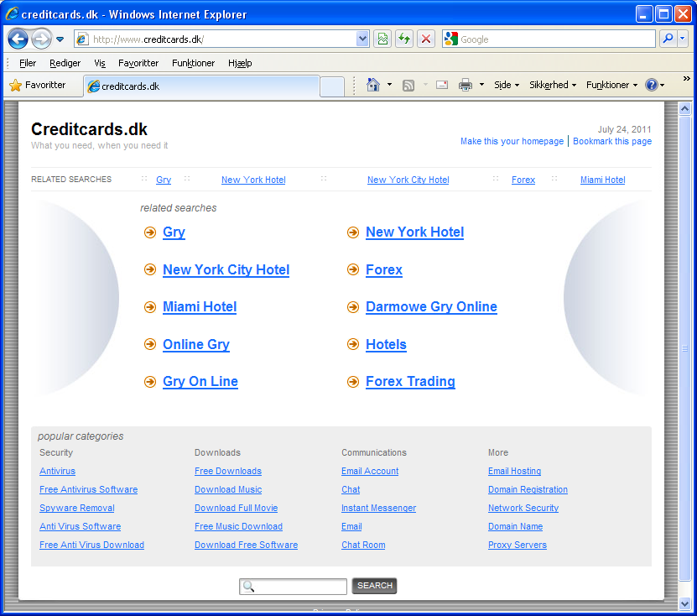Show more toolbar commands with chevron
This screenshot has width=697, height=616.
click(687, 79)
